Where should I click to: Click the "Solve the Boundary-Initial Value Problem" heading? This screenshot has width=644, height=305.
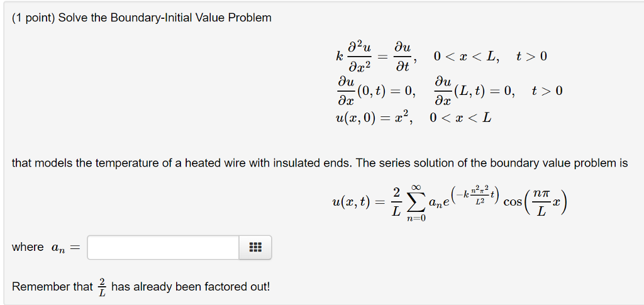tap(165, 18)
